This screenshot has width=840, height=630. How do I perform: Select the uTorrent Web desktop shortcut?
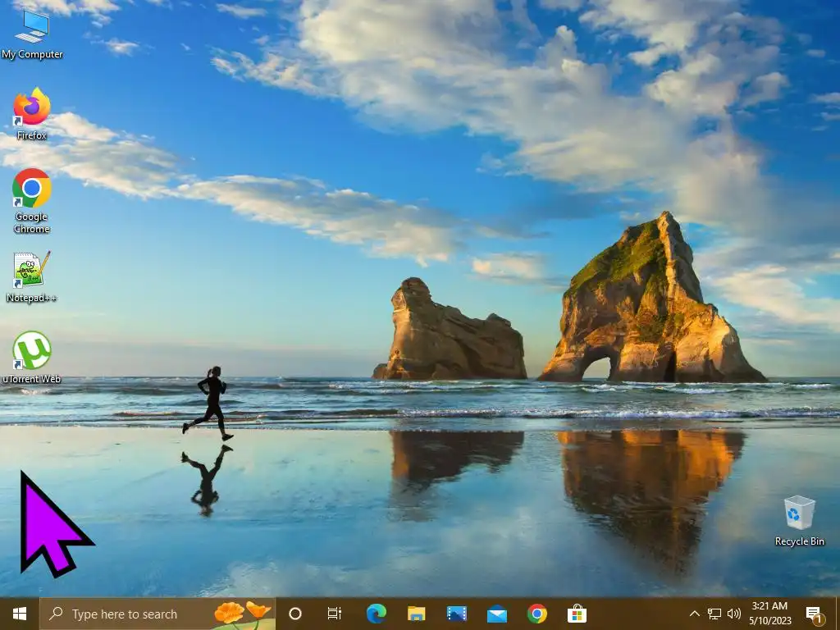coord(32,358)
